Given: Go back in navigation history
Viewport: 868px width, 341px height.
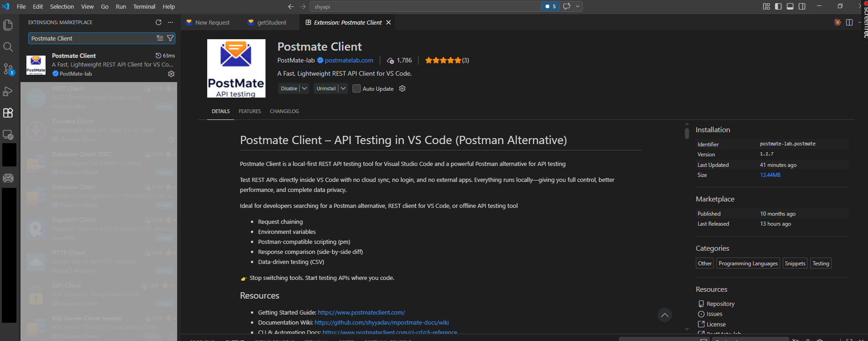Looking at the screenshot, I should click(x=291, y=6).
